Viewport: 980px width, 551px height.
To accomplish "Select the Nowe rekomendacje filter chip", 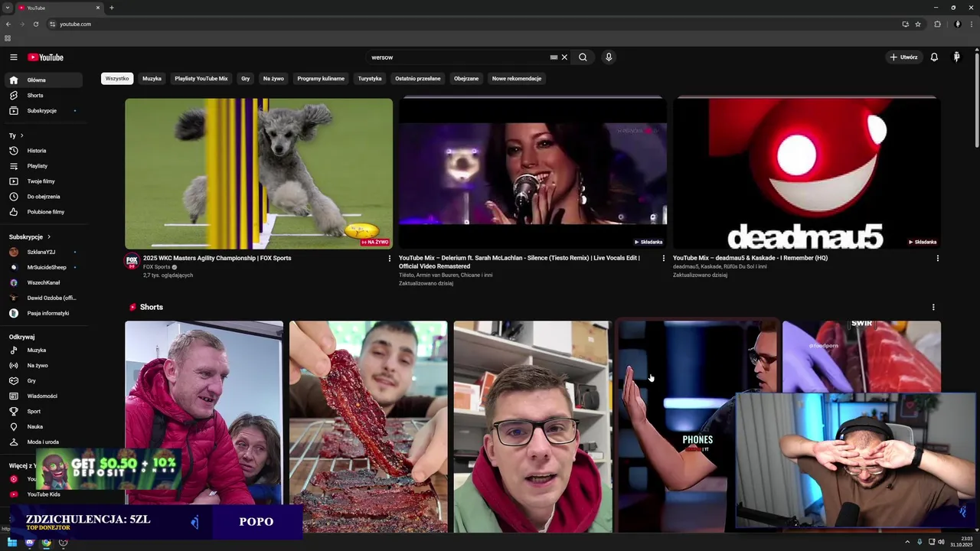I will 517,78.
